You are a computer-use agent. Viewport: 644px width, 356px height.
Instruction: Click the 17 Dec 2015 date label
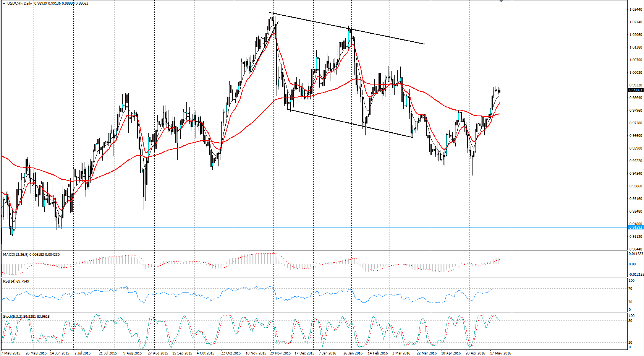pos(304,353)
